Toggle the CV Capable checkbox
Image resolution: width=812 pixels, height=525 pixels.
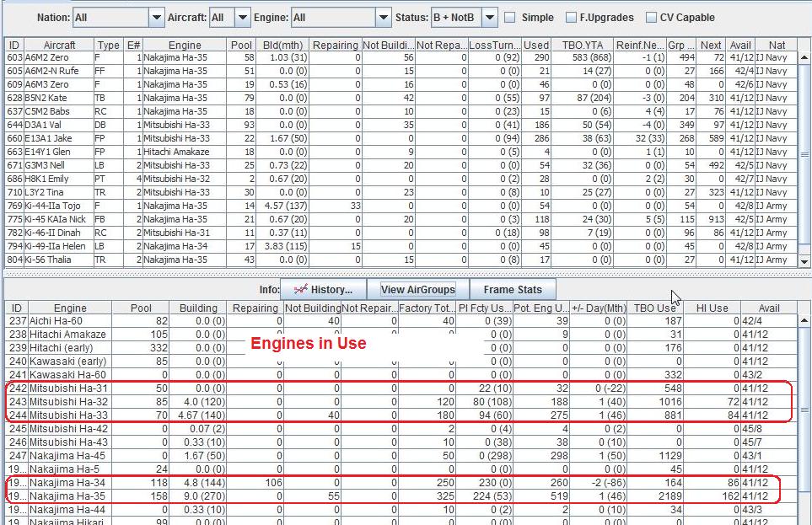click(652, 18)
